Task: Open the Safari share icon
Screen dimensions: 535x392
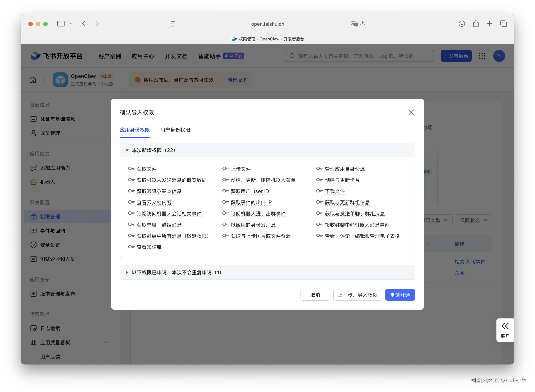Action: (x=476, y=24)
